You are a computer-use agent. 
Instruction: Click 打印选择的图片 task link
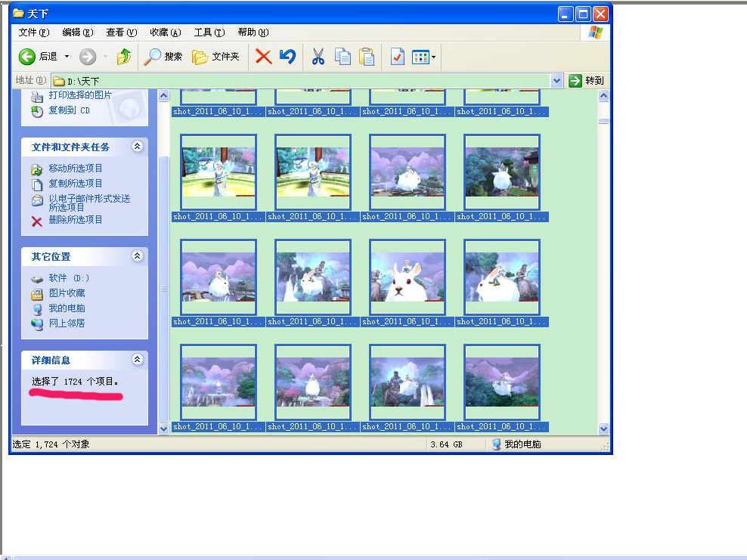tap(80, 95)
